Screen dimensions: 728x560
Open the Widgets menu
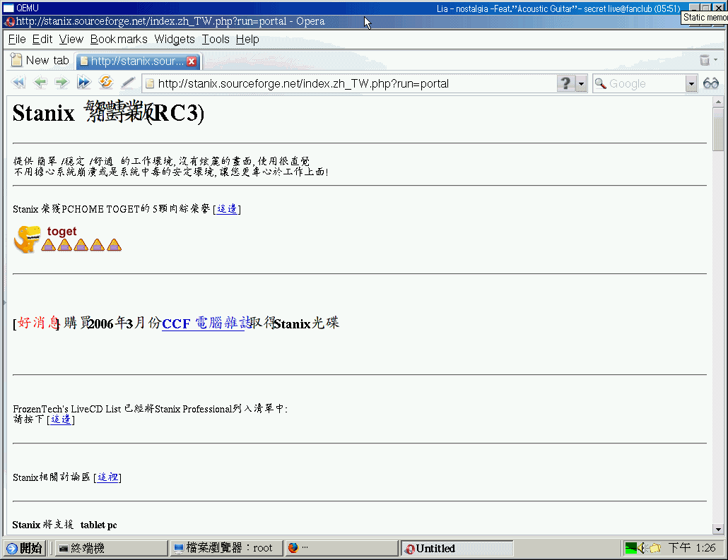point(175,40)
